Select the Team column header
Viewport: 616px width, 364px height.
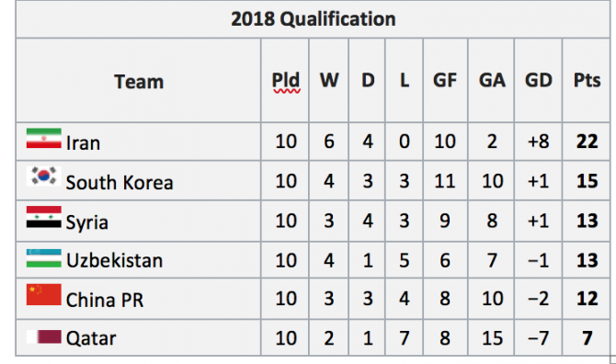pos(139,82)
